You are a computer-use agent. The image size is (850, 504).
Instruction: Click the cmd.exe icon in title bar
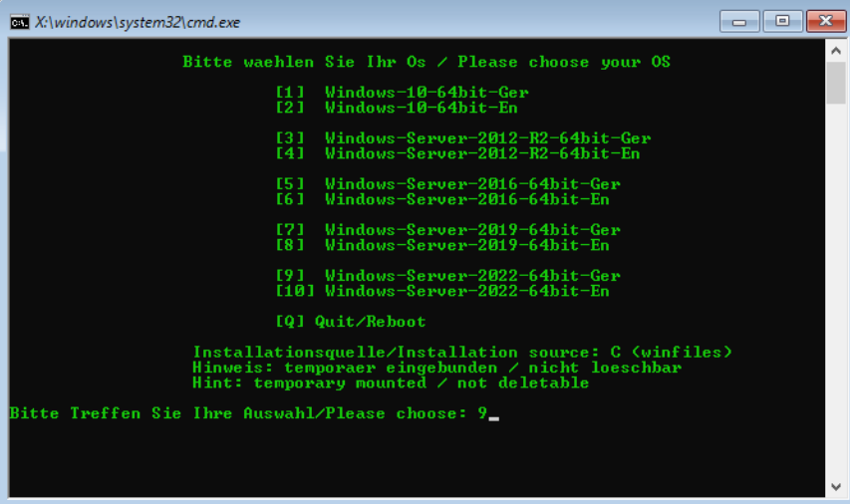[20, 22]
